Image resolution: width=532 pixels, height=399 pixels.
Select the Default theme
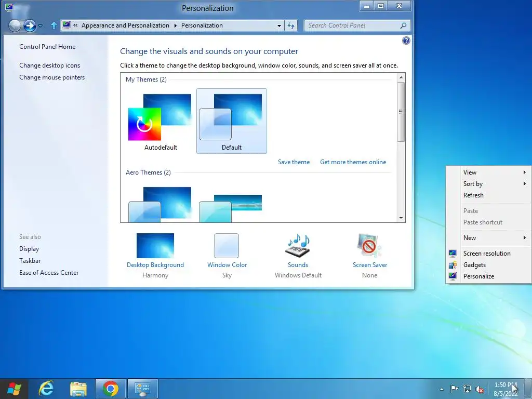(232, 122)
